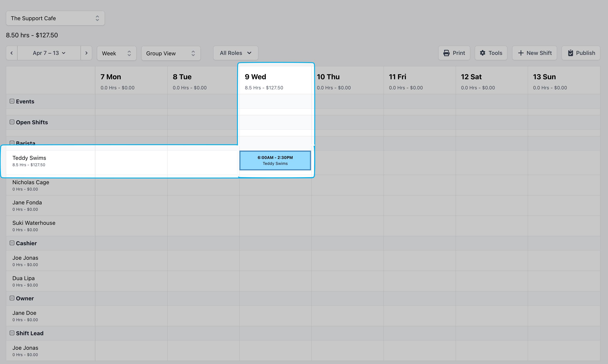This screenshot has height=364, width=608.
Task: Go to the next week arrow
Action: 86,53
